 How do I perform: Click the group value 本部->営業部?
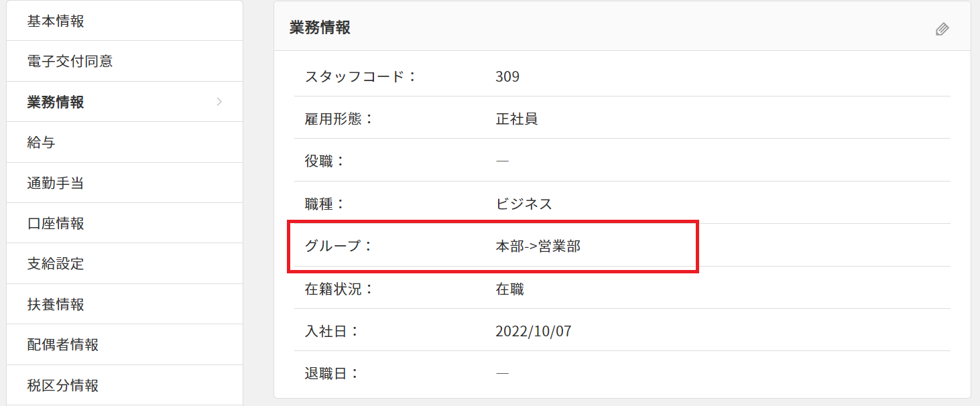pos(538,246)
